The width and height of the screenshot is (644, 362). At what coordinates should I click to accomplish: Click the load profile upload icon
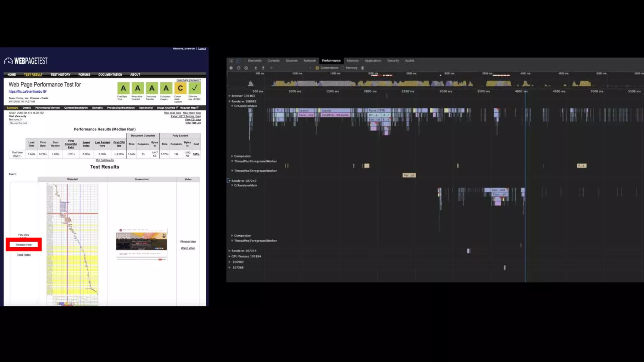coord(256,68)
